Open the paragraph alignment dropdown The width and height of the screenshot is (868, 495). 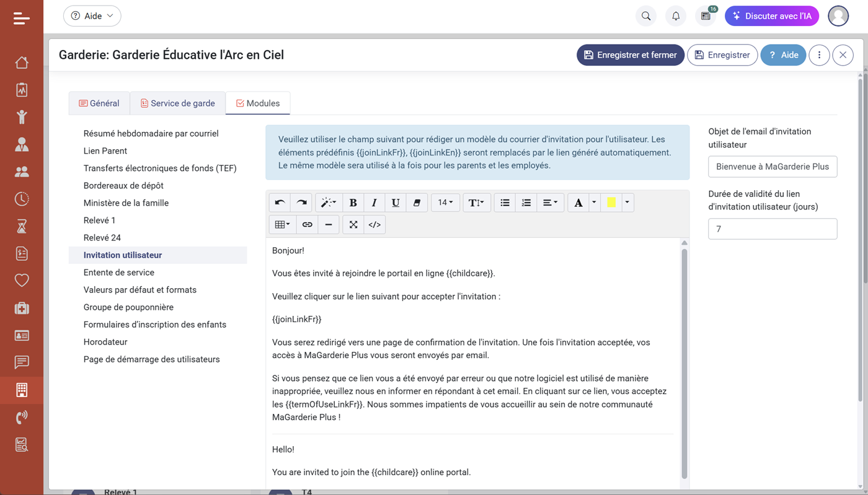coord(550,203)
